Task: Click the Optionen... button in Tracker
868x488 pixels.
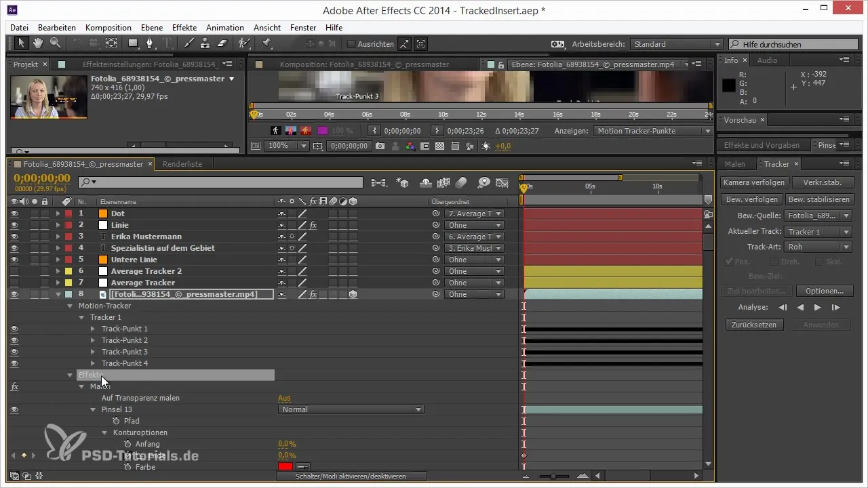Action: point(824,291)
